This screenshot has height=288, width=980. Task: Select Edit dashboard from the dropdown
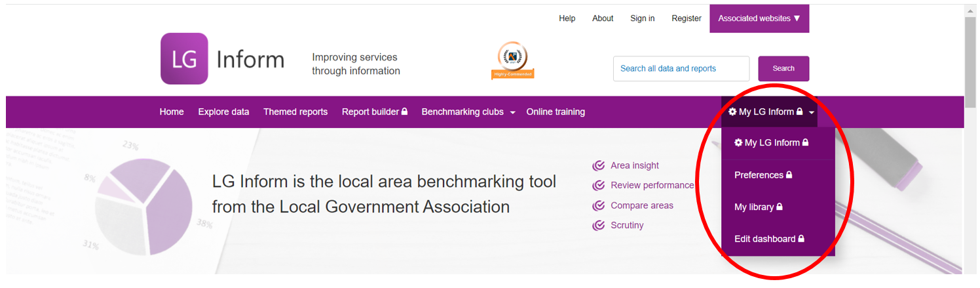(x=778, y=239)
